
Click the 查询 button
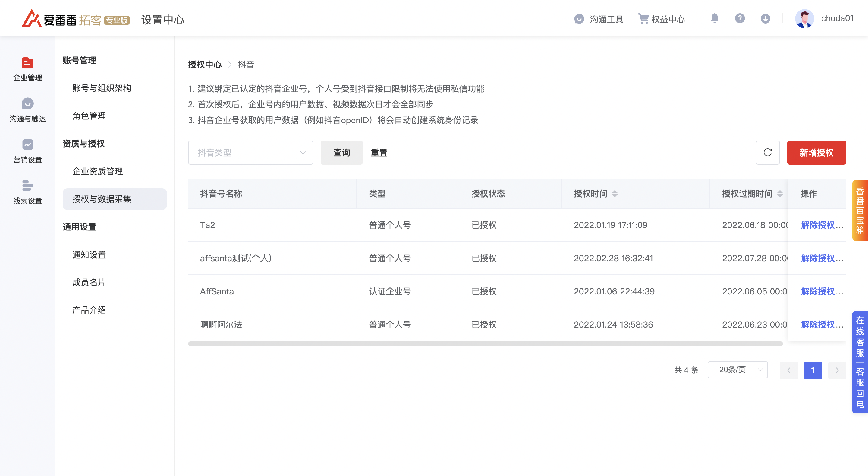click(x=341, y=152)
